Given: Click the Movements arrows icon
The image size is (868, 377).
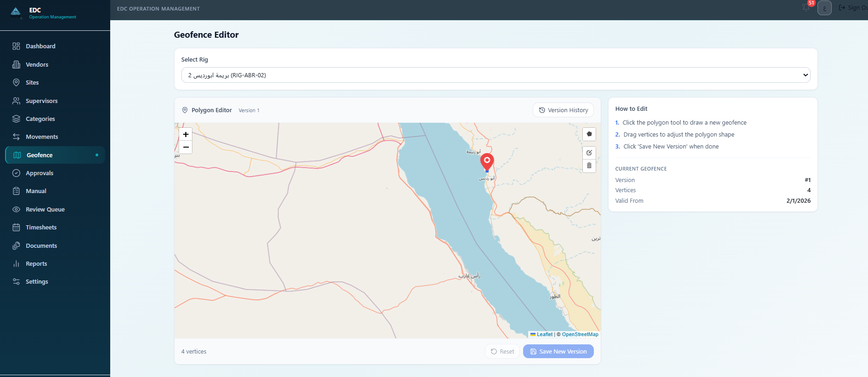Looking at the screenshot, I should coord(16,137).
